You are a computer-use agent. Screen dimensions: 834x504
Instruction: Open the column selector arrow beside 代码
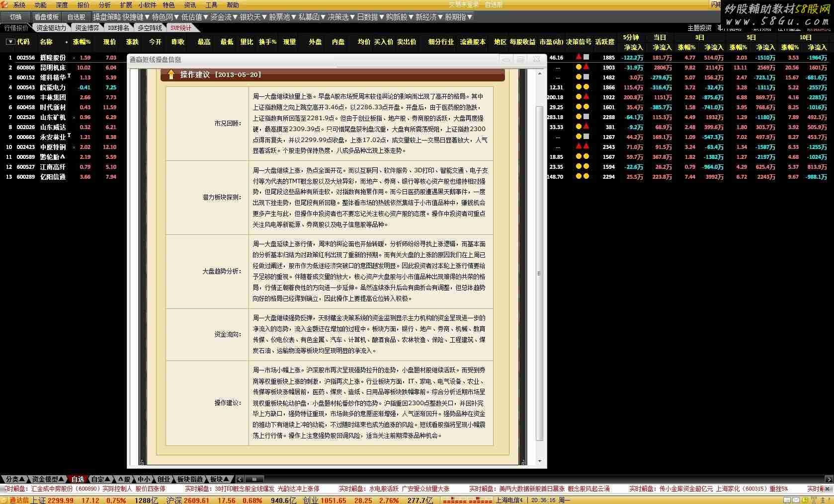coord(10,42)
